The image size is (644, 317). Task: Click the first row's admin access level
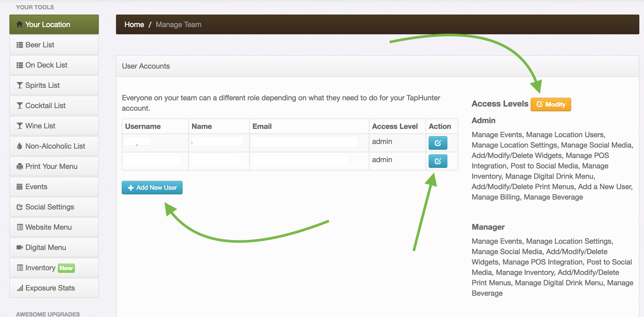pos(382,141)
